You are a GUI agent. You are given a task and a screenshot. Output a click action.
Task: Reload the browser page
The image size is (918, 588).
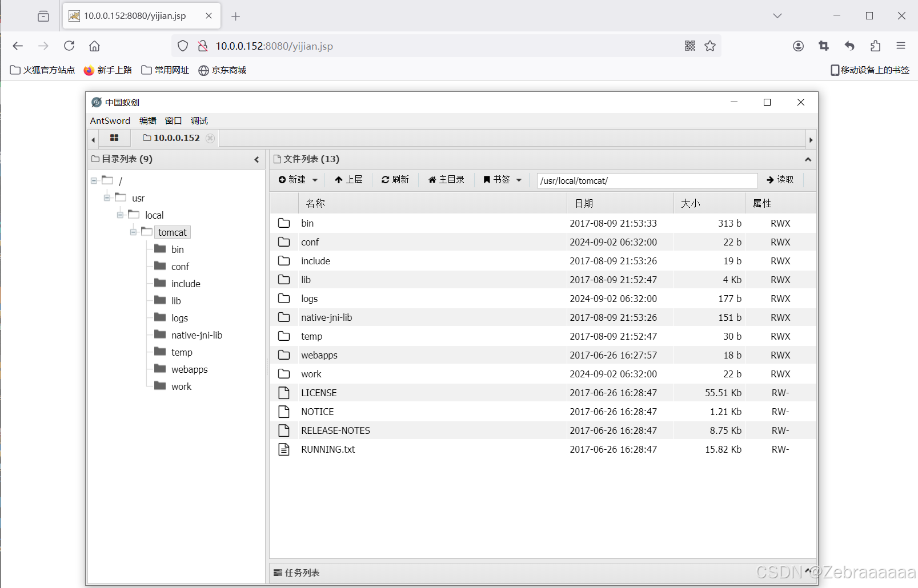(69, 46)
